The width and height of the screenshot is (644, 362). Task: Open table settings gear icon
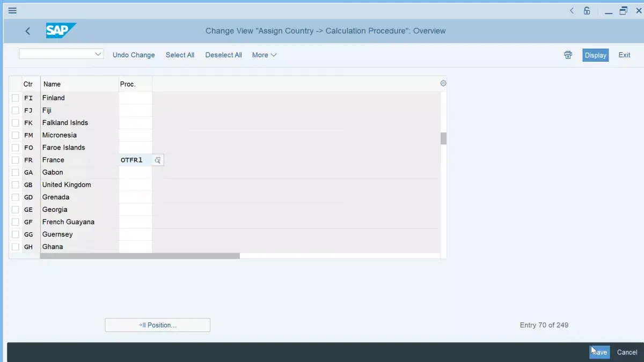pyautogui.click(x=443, y=83)
